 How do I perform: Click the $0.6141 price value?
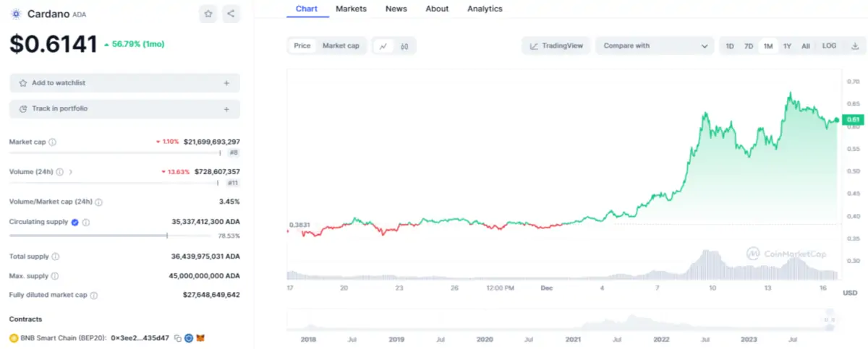point(54,45)
